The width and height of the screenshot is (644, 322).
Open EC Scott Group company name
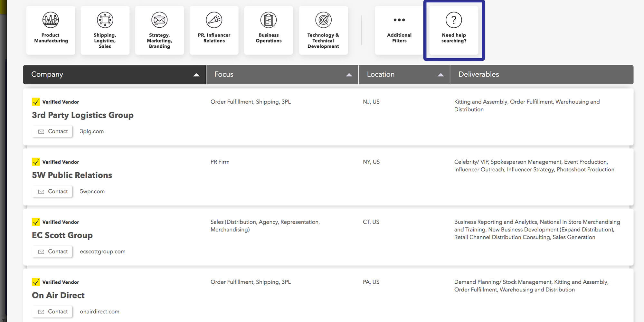(x=62, y=235)
